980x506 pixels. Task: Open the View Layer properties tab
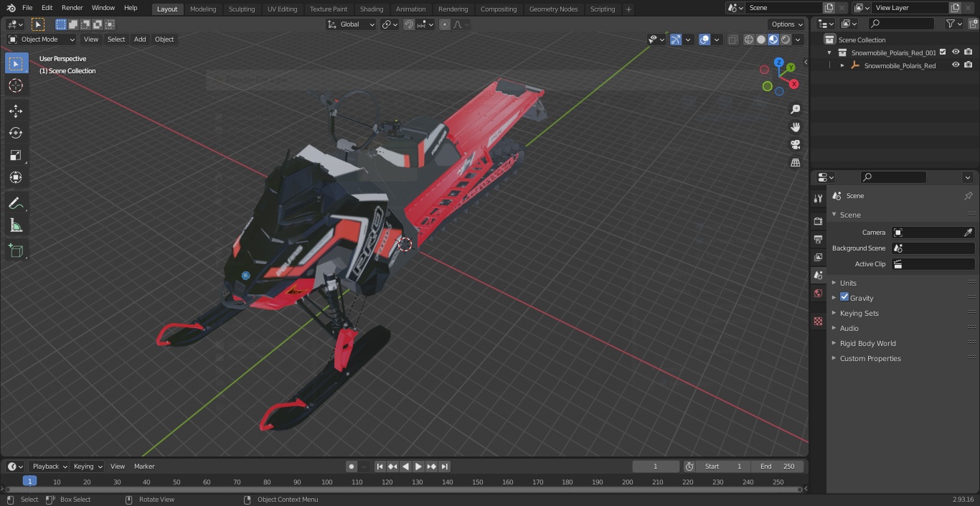coord(818,257)
